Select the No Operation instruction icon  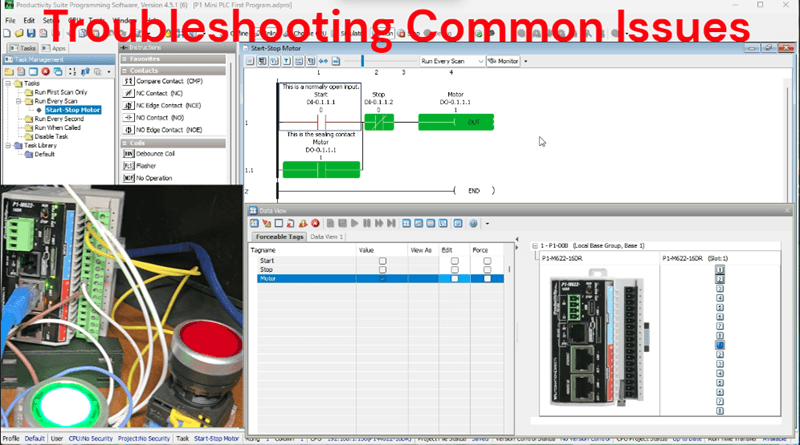(129, 178)
